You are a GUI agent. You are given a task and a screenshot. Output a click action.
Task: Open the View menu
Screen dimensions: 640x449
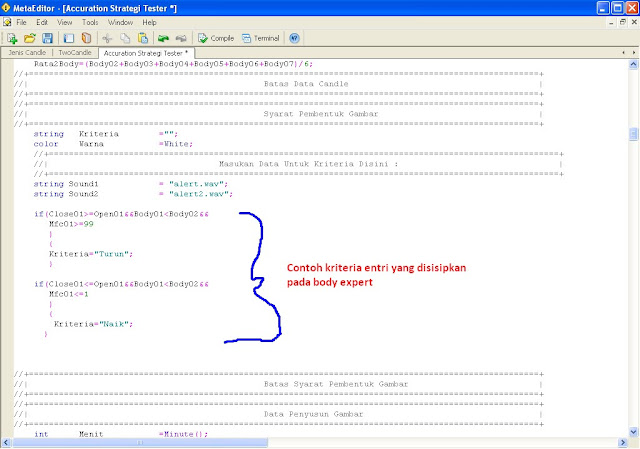point(64,22)
